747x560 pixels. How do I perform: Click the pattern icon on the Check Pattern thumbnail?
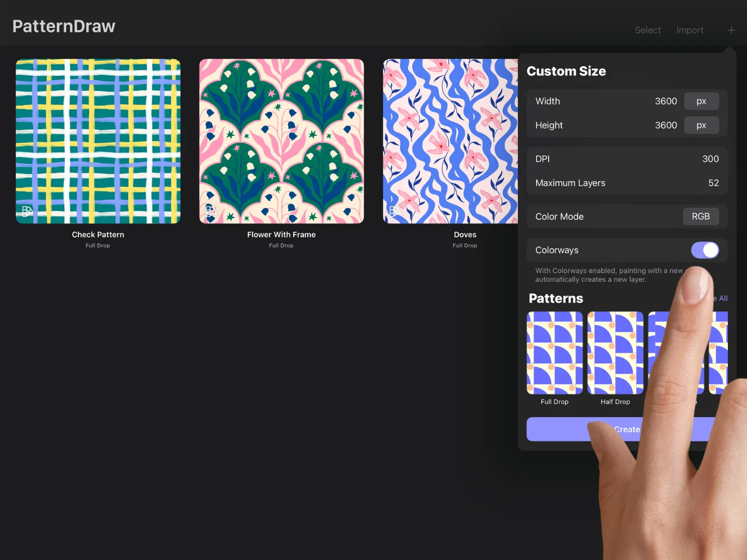[27, 211]
